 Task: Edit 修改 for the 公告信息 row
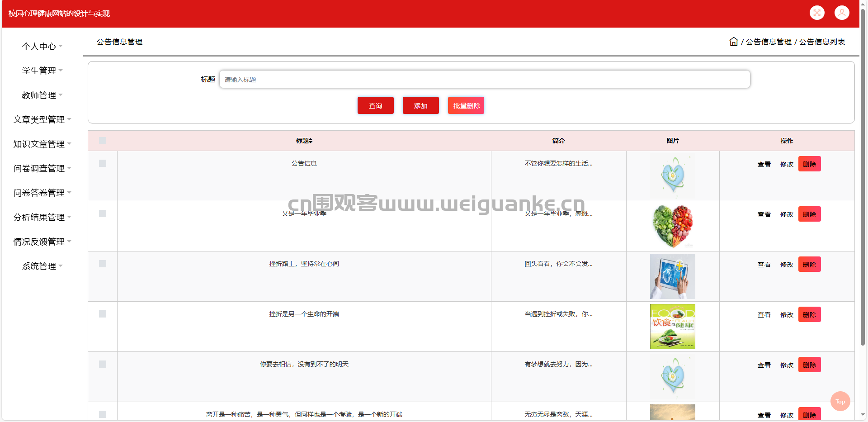(x=787, y=164)
